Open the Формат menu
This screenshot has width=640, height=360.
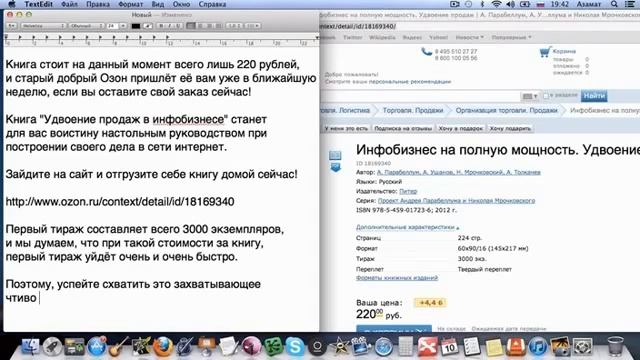[131, 4]
